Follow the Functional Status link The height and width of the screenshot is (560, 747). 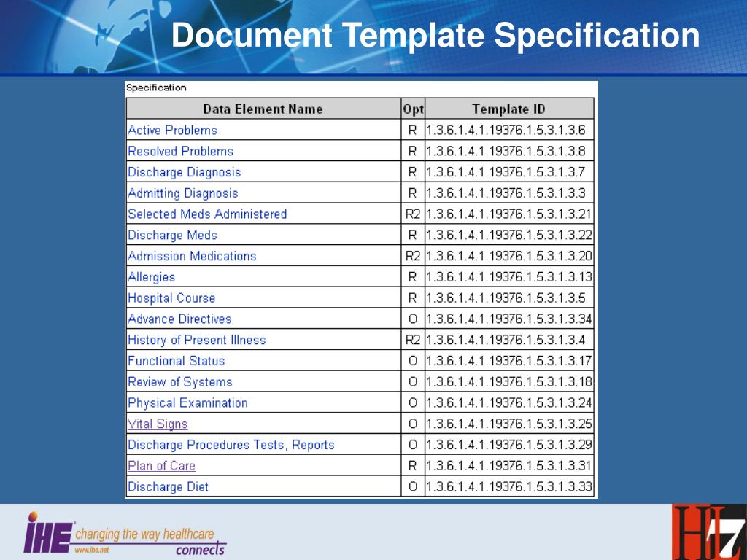176,360
